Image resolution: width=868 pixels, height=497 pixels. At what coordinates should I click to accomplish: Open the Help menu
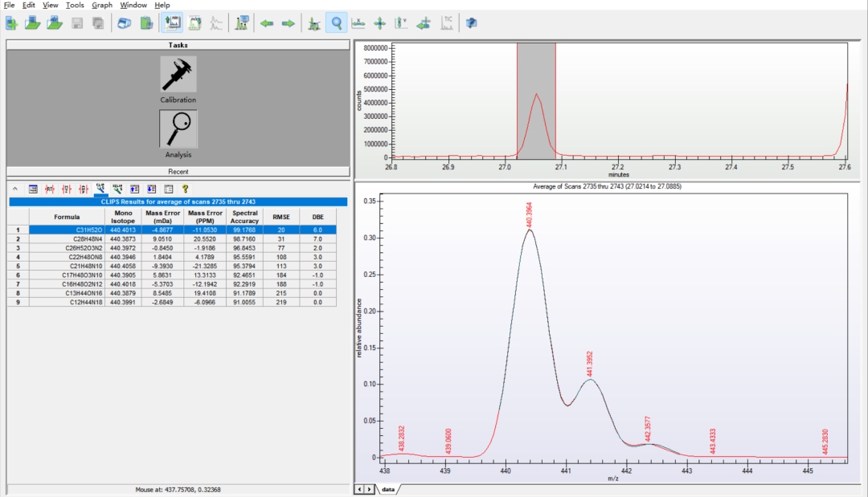(162, 5)
